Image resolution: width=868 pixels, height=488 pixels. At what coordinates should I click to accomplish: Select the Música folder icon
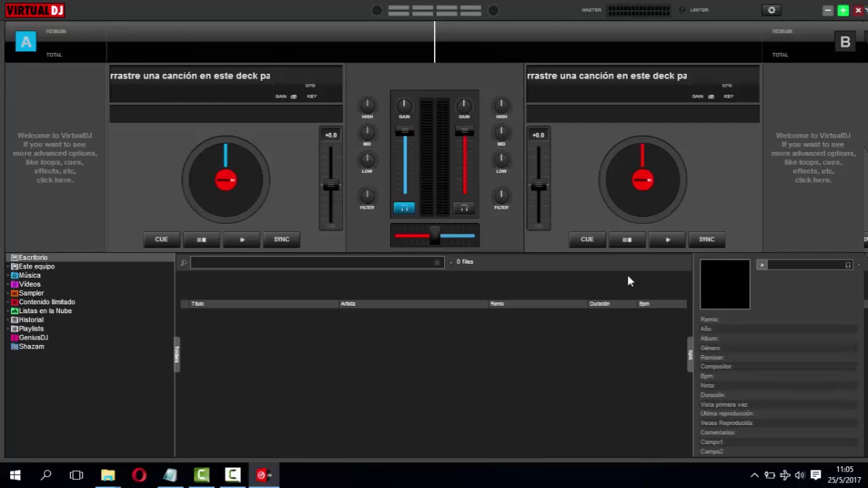[x=14, y=276]
